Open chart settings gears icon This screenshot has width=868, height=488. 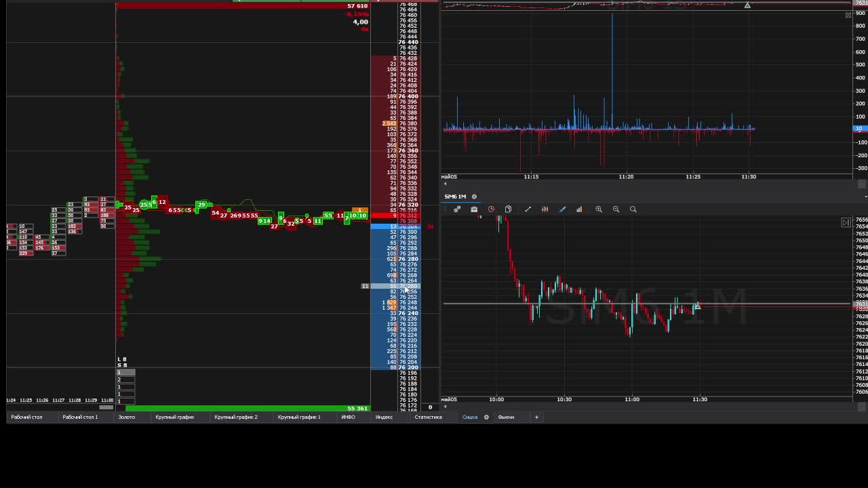(457, 209)
